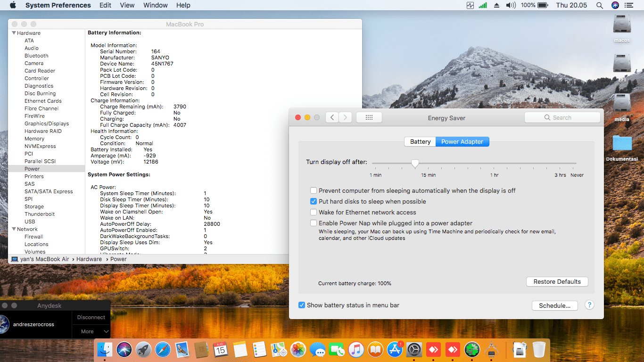Switch to the Battery tab

[420, 141]
